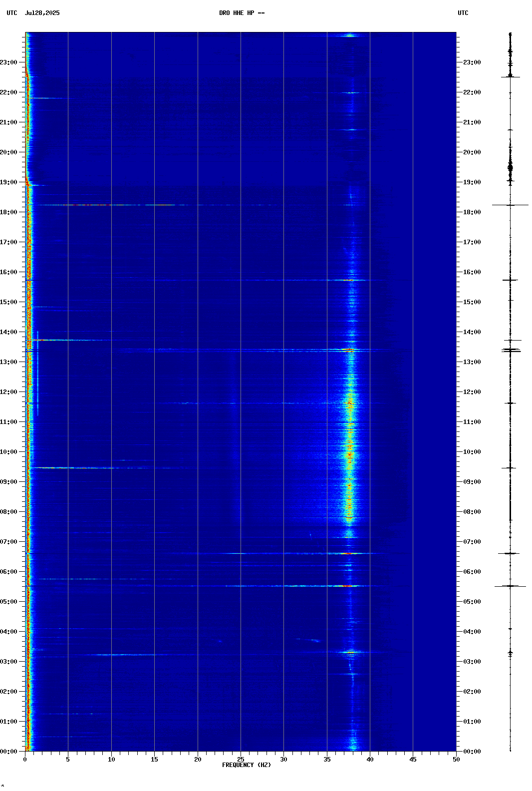Click 01:00 on the right time axis
The height and width of the screenshot is (791, 532).
point(472,722)
